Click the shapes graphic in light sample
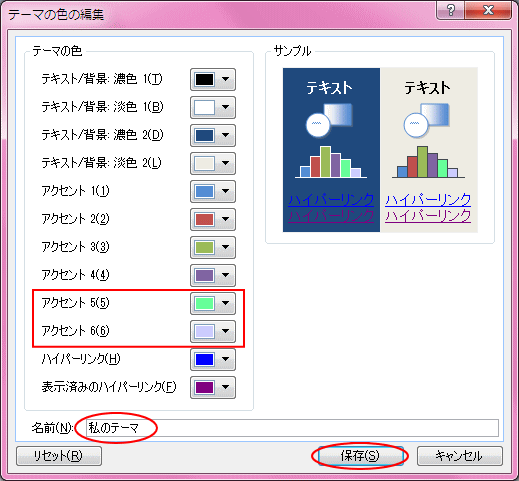This screenshot has height=481, width=519. point(427,120)
